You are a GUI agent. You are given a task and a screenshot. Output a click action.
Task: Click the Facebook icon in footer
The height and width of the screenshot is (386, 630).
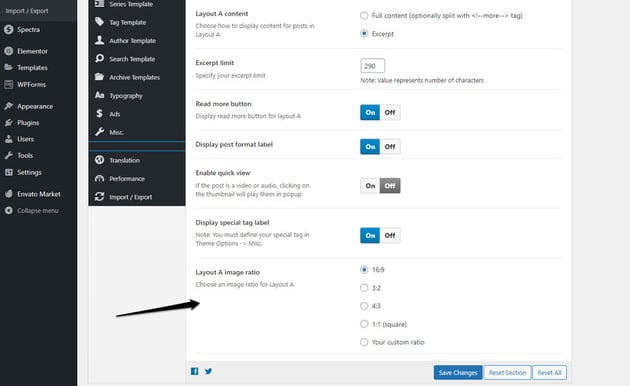pos(194,371)
